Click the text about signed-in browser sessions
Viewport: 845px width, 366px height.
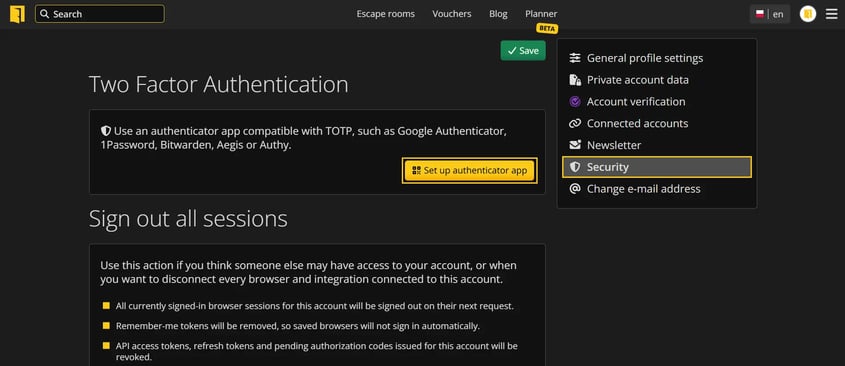click(x=315, y=306)
